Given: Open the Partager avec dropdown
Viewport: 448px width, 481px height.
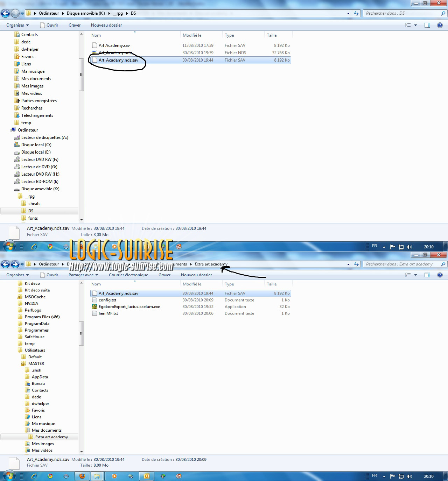Looking at the screenshot, I should [83, 275].
